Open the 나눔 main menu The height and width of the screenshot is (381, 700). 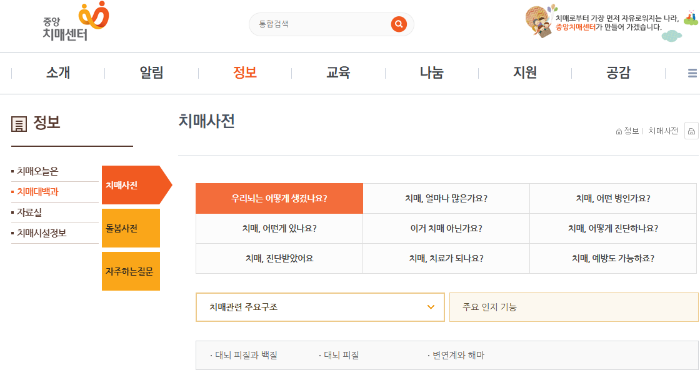tap(431, 72)
